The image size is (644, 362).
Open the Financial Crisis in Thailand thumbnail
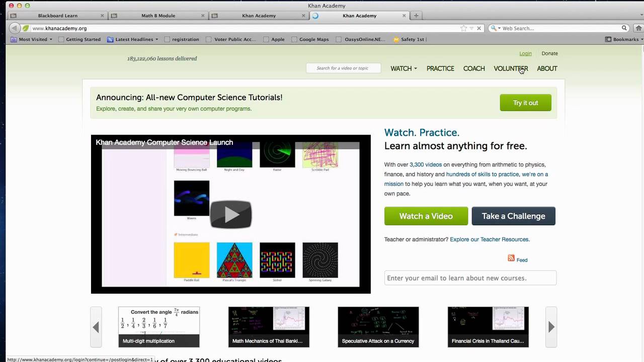pos(488,327)
